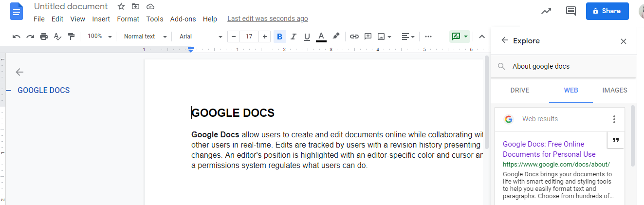Add a comment from toolbar

[x=368, y=37]
